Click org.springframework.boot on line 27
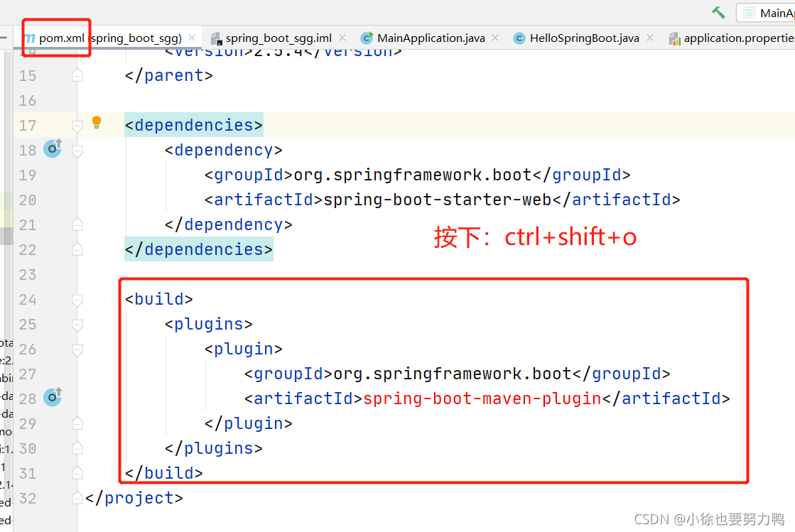This screenshot has width=795, height=532. pos(453,374)
